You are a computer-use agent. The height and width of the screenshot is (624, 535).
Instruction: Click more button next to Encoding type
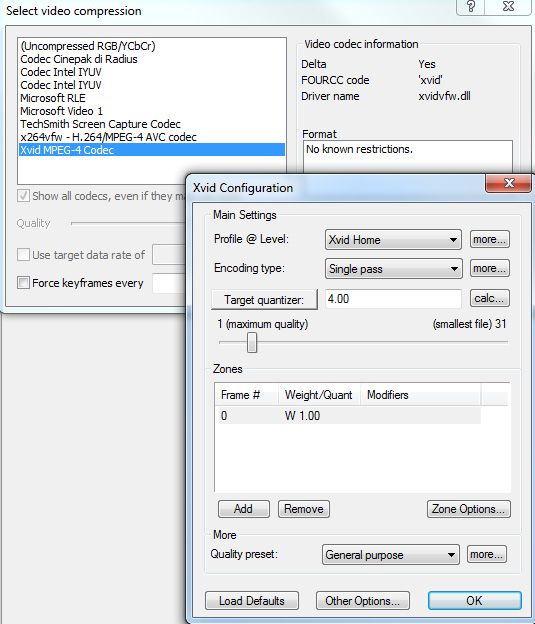(x=490, y=269)
